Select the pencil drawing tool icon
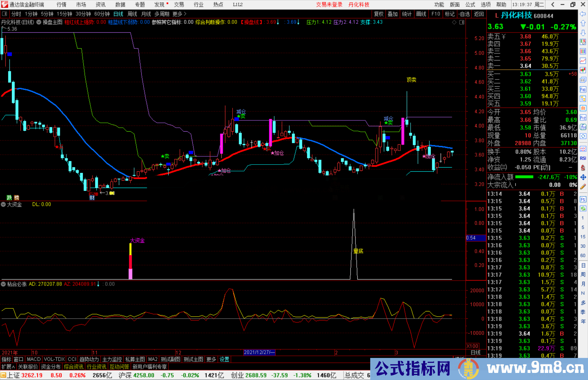Image resolution: width=588 pixels, height=380 pixels. [x=583, y=187]
